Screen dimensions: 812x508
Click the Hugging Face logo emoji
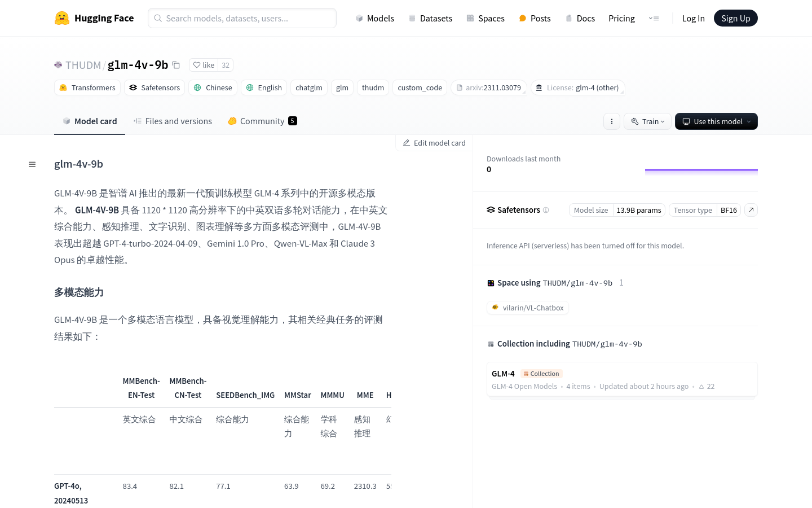pyautogui.click(x=62, y=18)
